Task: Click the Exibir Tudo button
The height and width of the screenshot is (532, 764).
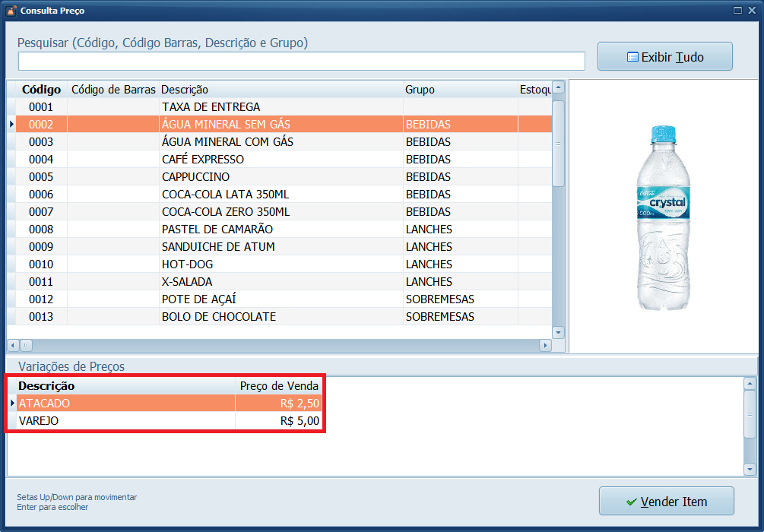Action: 664,57
